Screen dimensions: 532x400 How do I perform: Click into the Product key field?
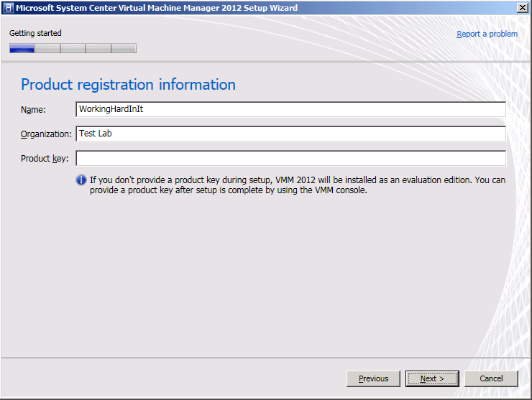coord(290,158)
